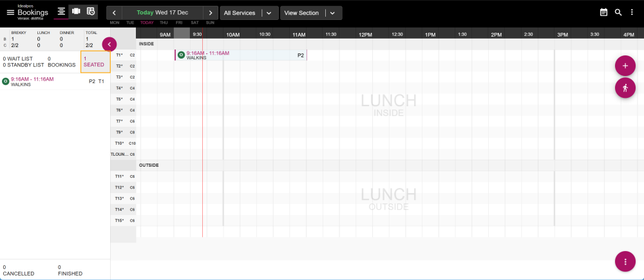Switch to timeline list view icon
This screenshot has width=644, height=280.
coord(61,12)
